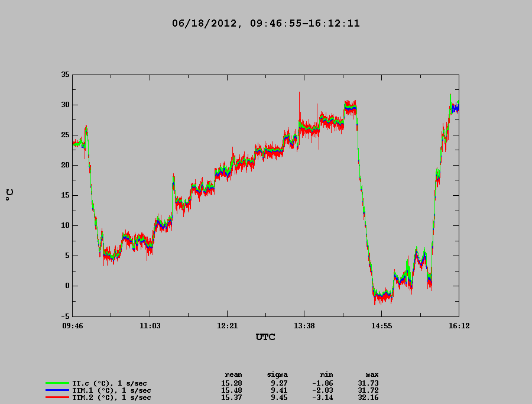Click the TTM.1 mean value 15.48
Screen dimensions: 532x404
coord(232,390)
